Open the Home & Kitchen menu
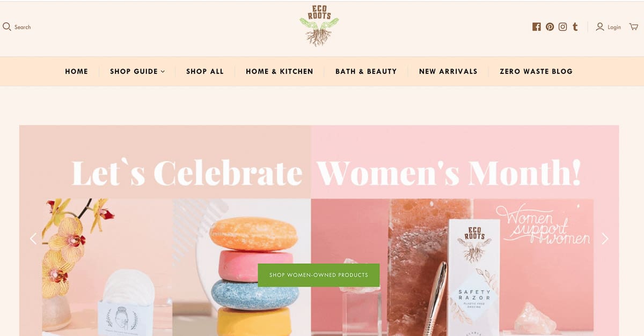 click(x=280, y=71)
